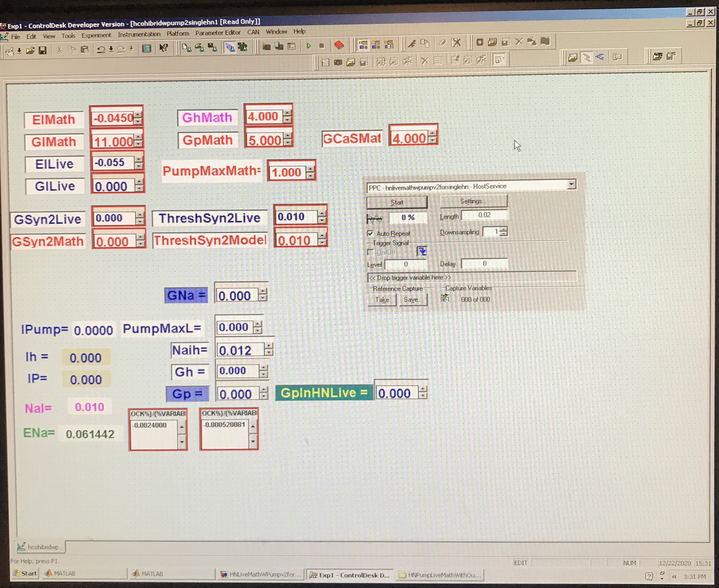The height and width of the screenshot is (588, 719).
Task: Click the context help arrow-question icon
Action: pyautogui.click(x=164, y=48)
